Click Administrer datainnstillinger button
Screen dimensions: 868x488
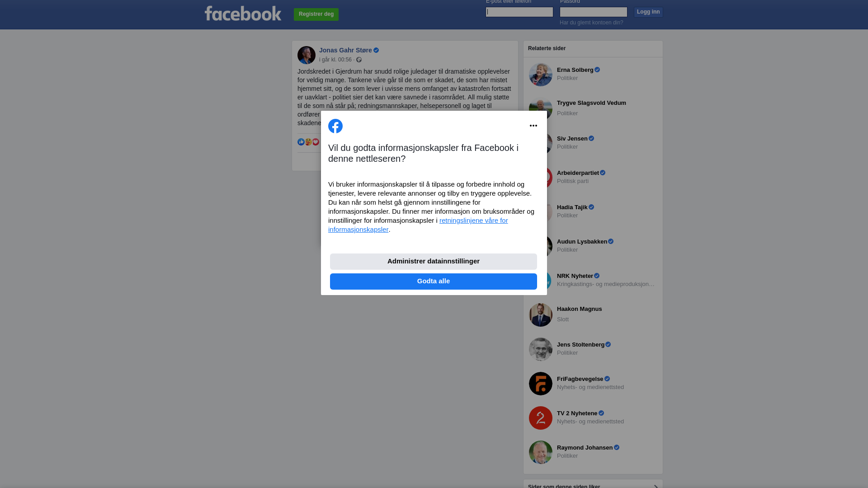coord(434,262)
